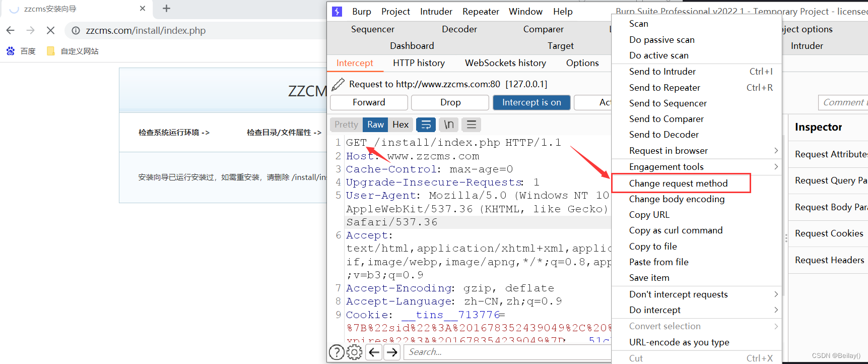Stop page loading with X icon

pos(50,30)
